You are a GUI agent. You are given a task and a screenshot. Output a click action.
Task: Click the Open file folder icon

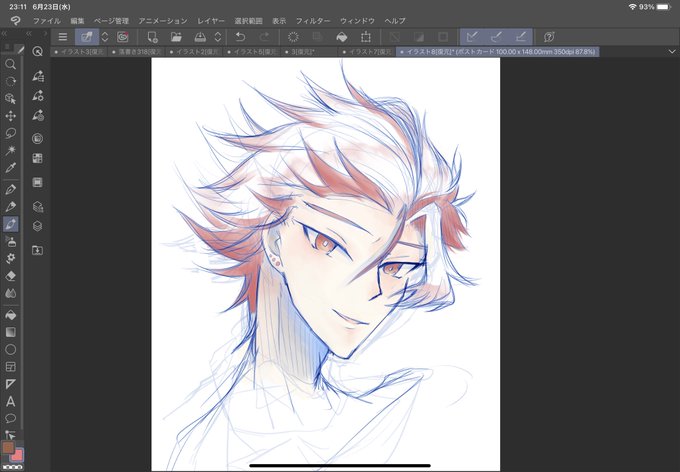pyautogui.click(x=176, y=37)
